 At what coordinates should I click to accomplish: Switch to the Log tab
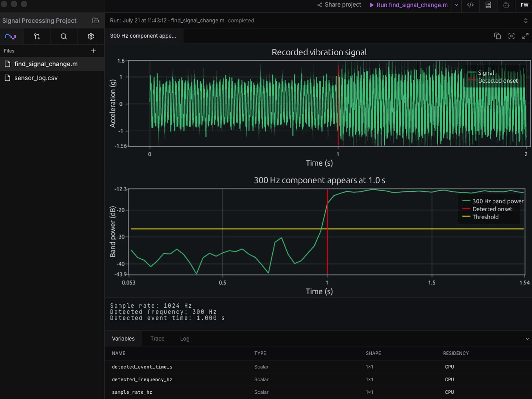click(185, 339)
